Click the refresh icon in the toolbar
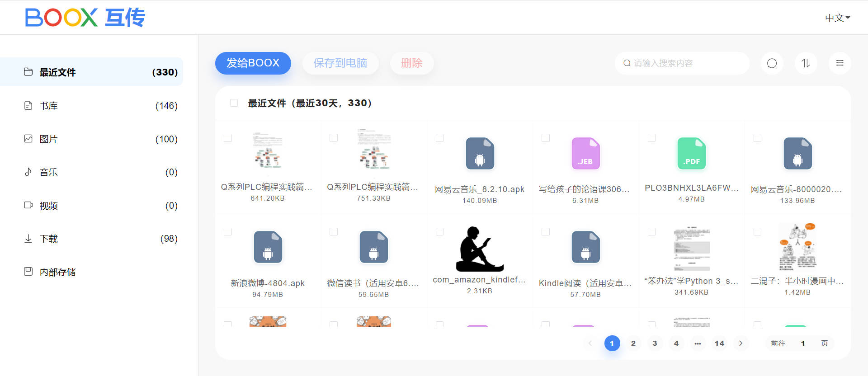Image resolution: width=868 pixels, height=376 pixels. point(772,63)
